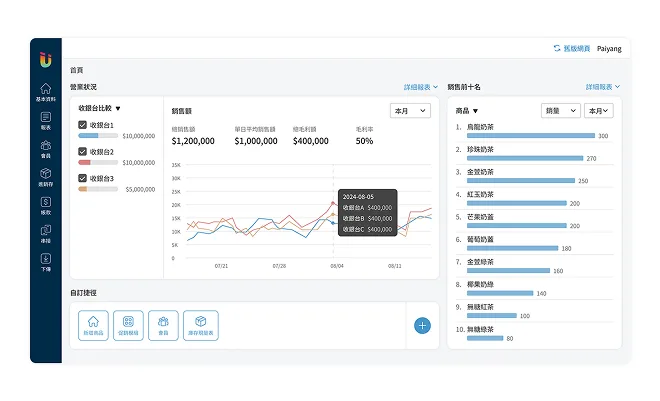
Task: Disable the 收銀台3 checkbox
Action: pyautogui.click(x=83, y=179)
